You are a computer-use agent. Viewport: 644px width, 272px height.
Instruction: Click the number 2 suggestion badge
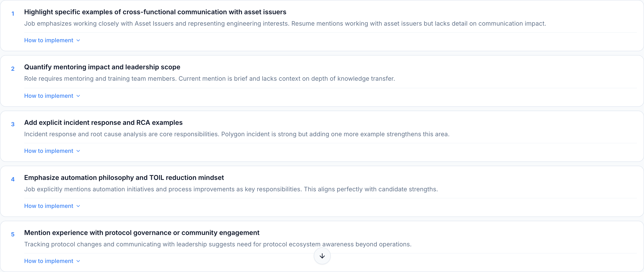point(13,69)
